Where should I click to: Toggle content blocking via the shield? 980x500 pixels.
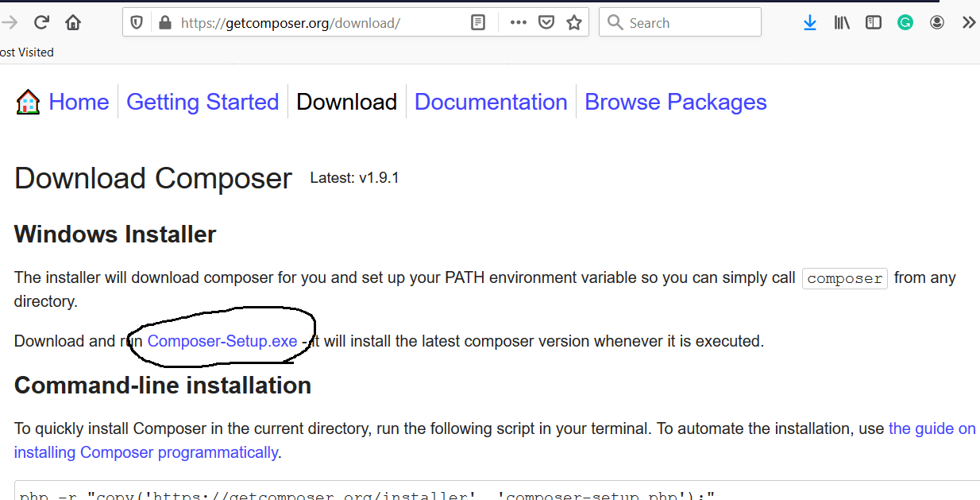click(x=136, y=21)
